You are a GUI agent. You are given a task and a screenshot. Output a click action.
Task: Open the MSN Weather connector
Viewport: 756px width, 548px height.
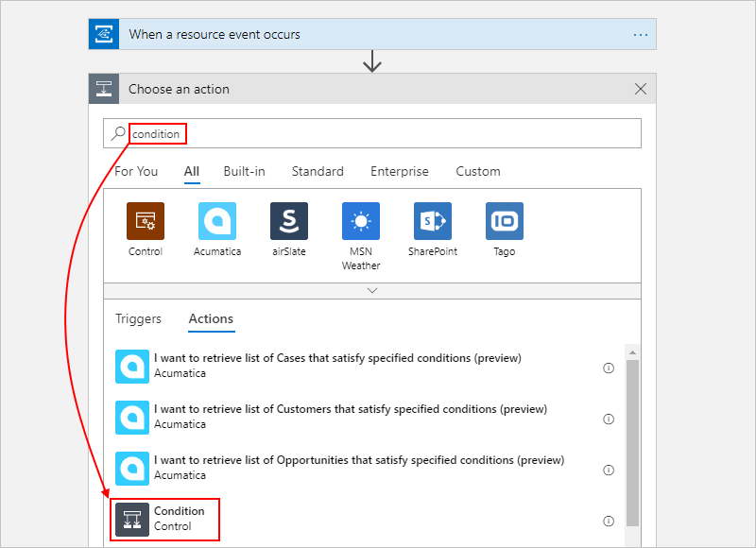click(361, 221)
